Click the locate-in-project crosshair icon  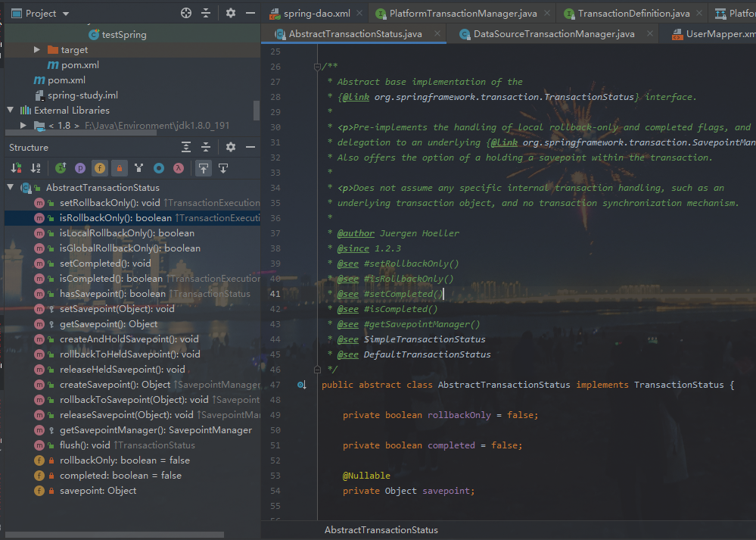[x=186, y=13]
